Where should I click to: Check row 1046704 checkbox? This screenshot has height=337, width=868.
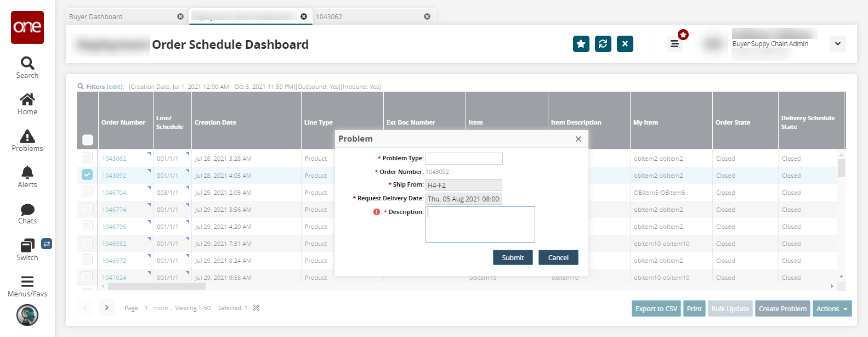click(87, 192)
